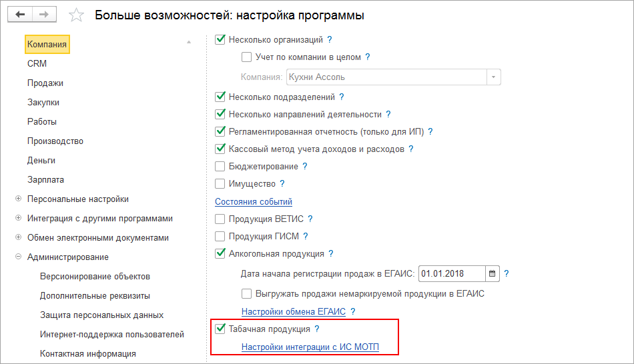Open Настройки интеграции с ИС МОТП link
This screenshot has height=364, width=634.
tap(310, 347)
